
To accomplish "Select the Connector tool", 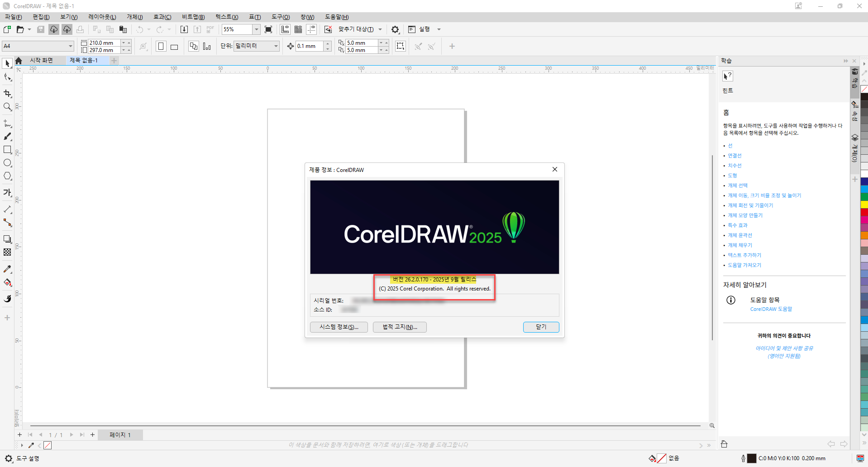I will pyautogui.click(x=7, y=223).
